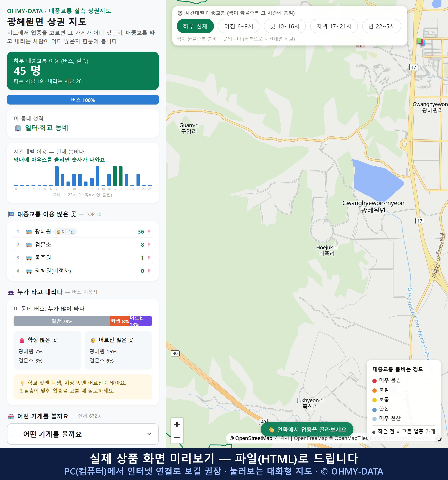The width and height of the screenshot is (448, 480).
Task: Select the 하루 전체 time filter
Action: (195, 26)
